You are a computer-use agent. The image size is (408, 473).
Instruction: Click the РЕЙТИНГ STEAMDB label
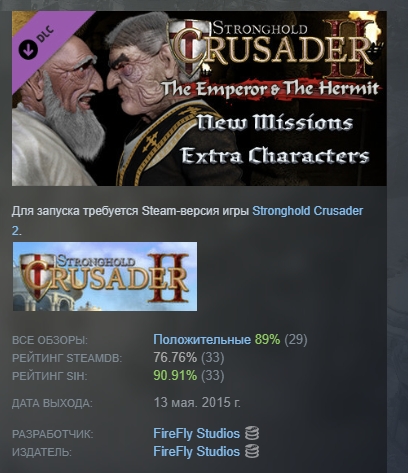pos(67,358)
